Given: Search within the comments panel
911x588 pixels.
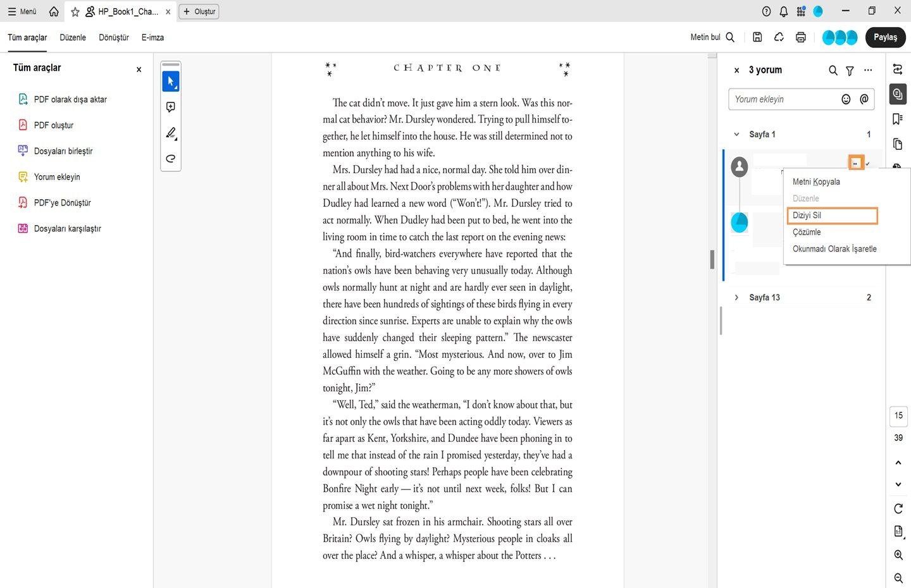Looking at the screenshot, I should click(x=833, y=70).
